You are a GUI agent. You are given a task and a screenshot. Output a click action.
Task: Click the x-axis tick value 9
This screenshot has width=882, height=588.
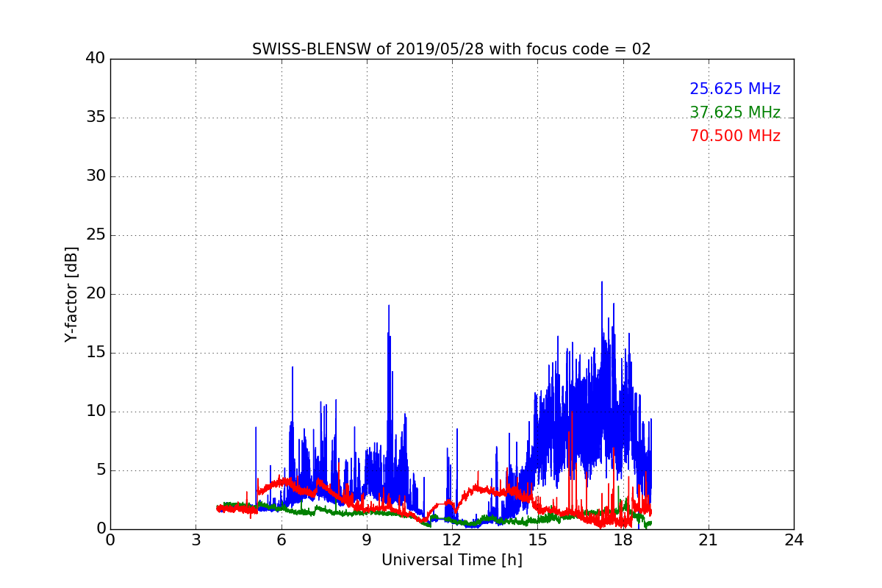pyautogui.click(x=366, y=540)
